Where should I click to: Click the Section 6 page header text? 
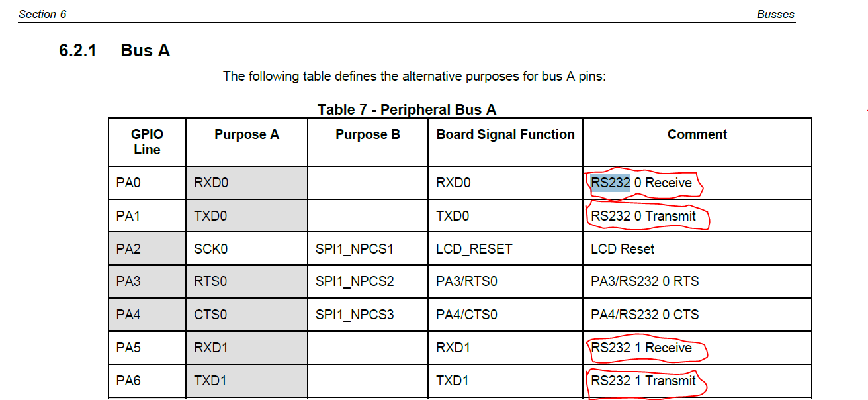pos(42,14)
